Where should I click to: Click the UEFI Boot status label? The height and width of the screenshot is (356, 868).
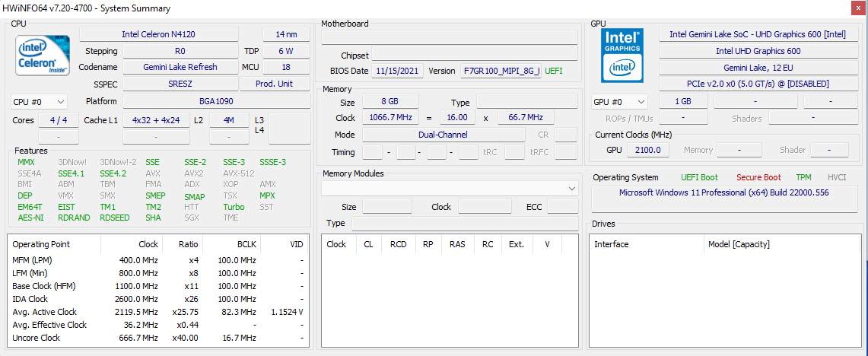click(699, 177)
